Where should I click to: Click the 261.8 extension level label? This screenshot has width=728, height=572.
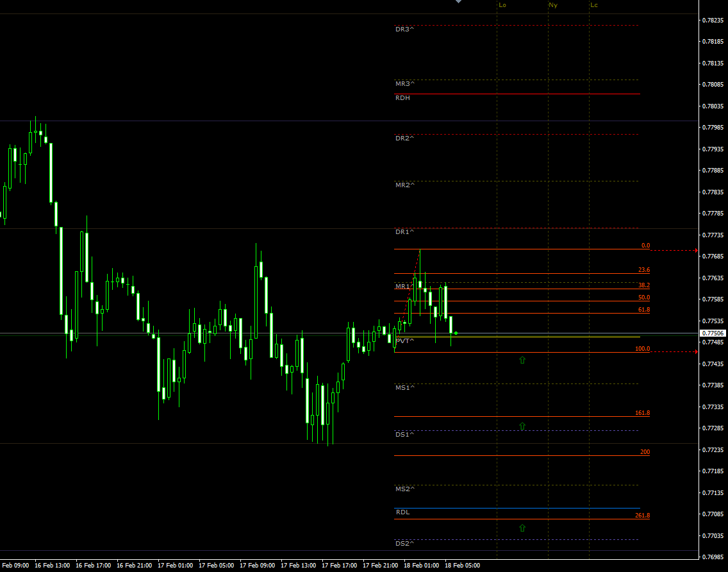point(642,515)
